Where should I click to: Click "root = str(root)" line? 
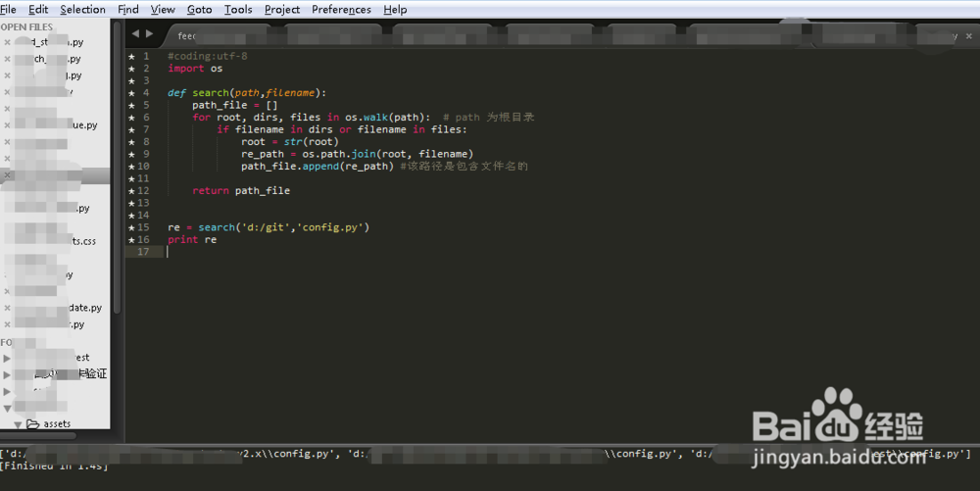point(290,142)
